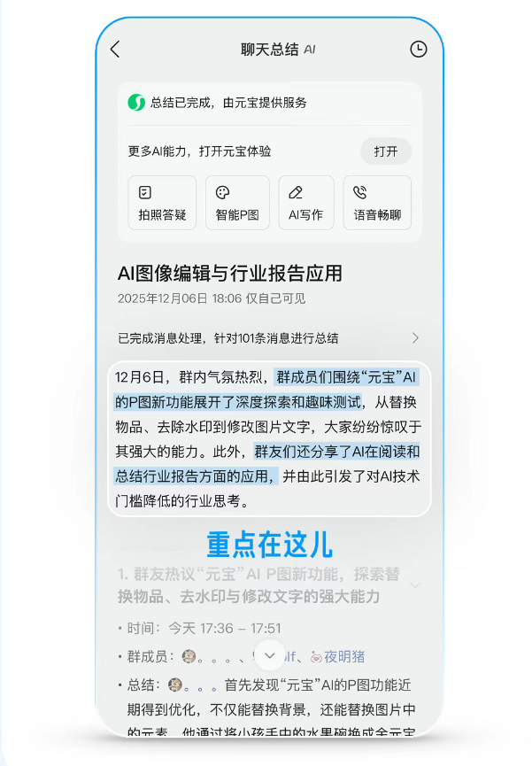Image resolution: width=532 pixels, height=766 pixels.
Task: Open the 语音畅聊 feature card
Action: (x=377, y=203)
